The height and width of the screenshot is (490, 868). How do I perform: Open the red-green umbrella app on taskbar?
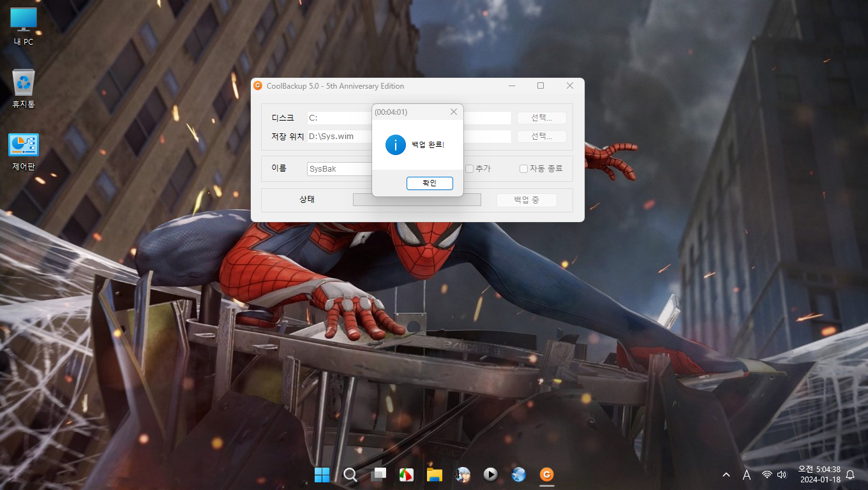point(406,474)
